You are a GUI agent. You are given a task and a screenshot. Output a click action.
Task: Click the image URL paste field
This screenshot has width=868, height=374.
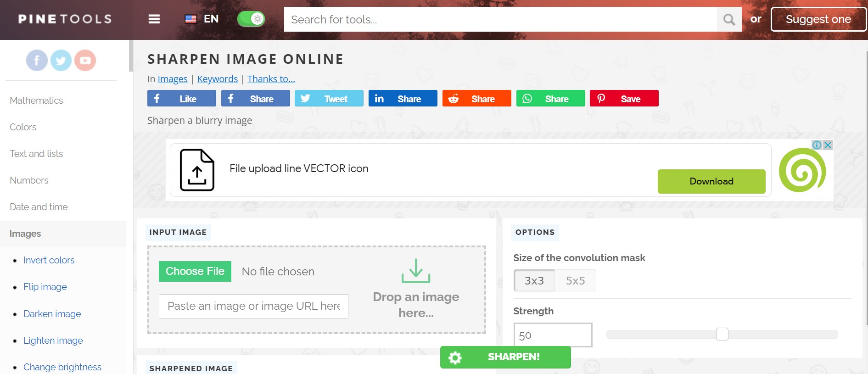click(x=253, y=306)
